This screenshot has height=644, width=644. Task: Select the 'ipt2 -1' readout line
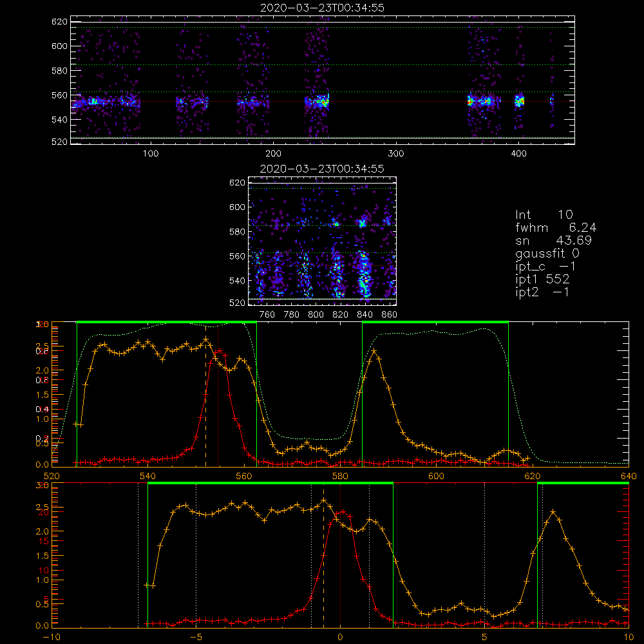tap(542, 292)
